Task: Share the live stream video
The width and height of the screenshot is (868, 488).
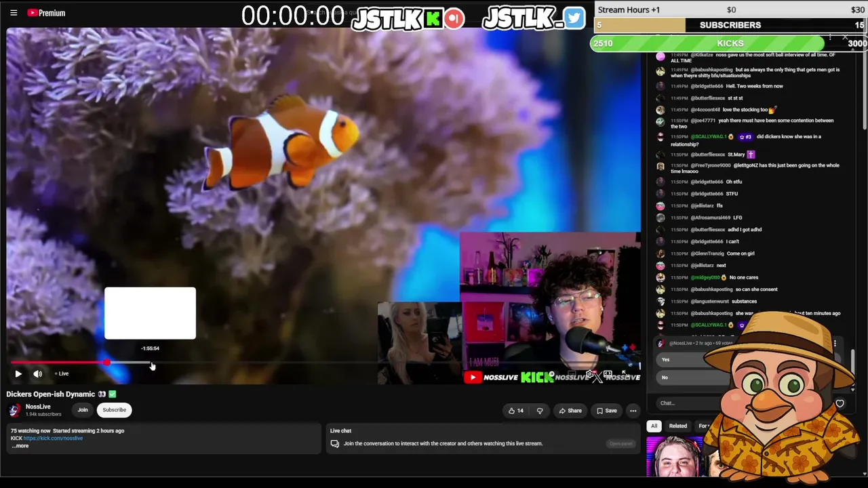Action: tap(570, 411)
